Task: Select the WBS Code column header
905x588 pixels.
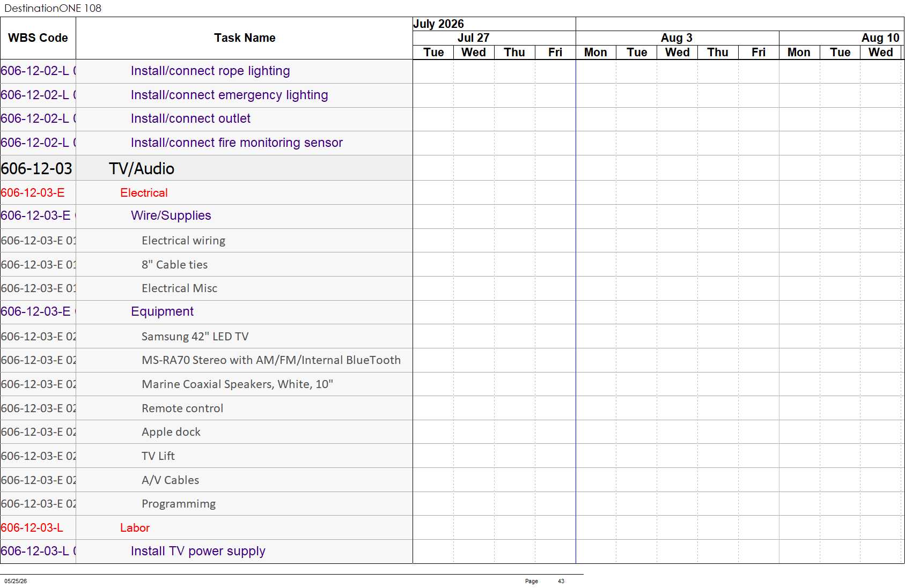Action: coord(38,38)
